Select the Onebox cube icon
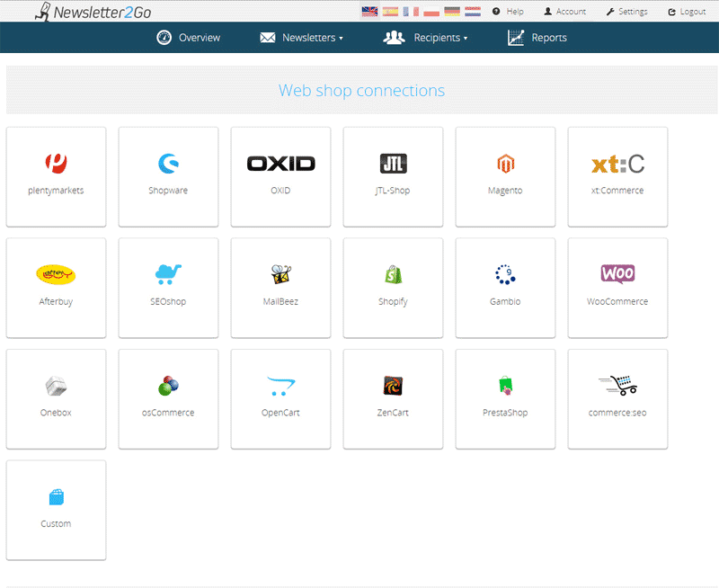The height and width of the screenshot is (588, 719). click(56, 386)
